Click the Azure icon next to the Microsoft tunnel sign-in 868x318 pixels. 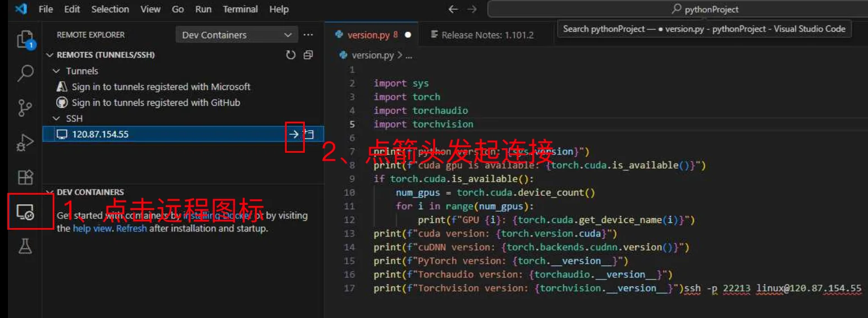click(62, 87)
